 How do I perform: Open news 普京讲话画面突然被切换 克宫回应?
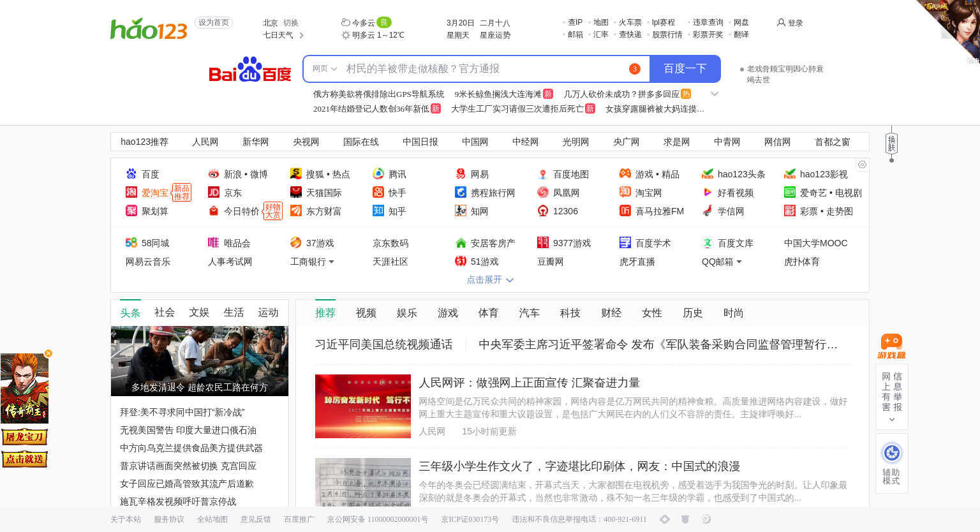click(x=188, y=466)
